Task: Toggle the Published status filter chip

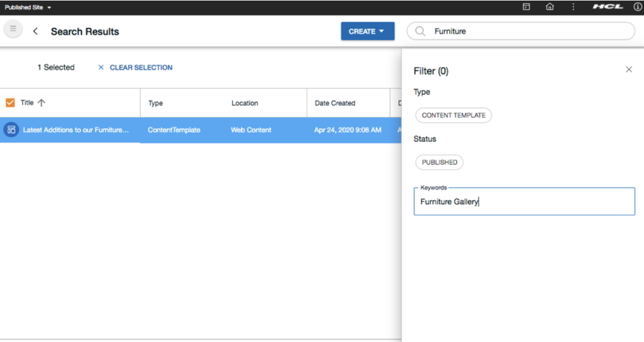Action: (439, 162)
